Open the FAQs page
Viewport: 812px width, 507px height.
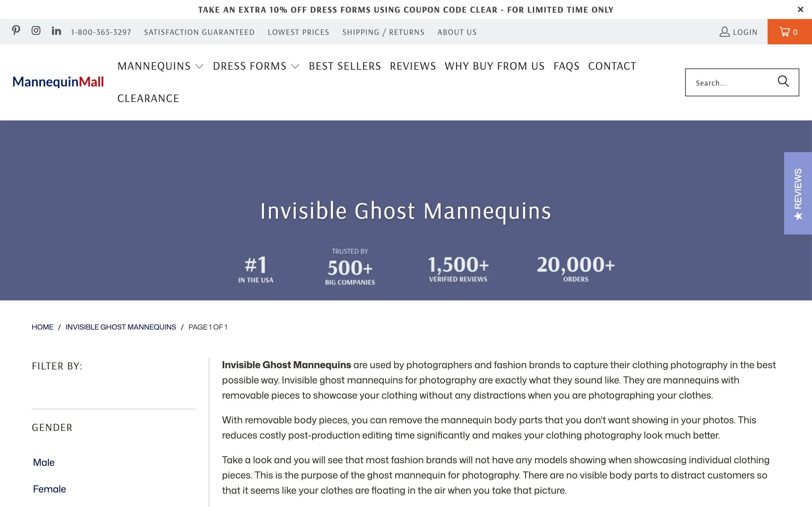(566, 66)
